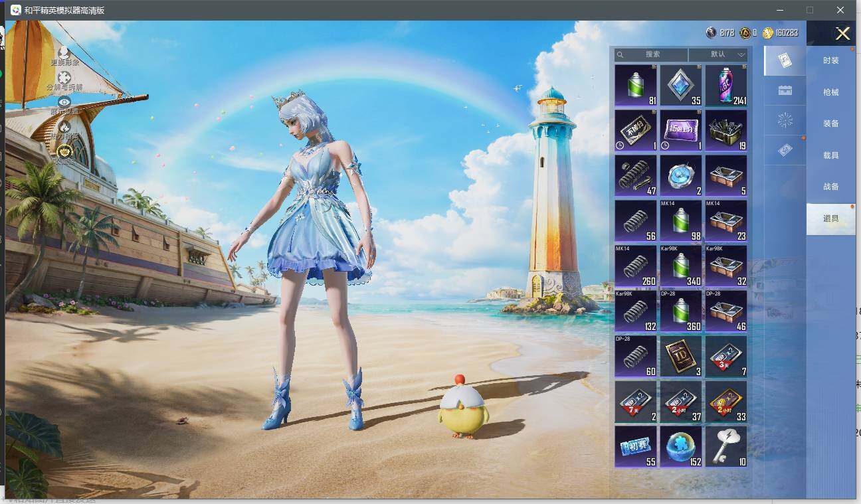Choose the 不掉分 rank protection card
This screenshot has height=504, width=861.
click(636, 131)
